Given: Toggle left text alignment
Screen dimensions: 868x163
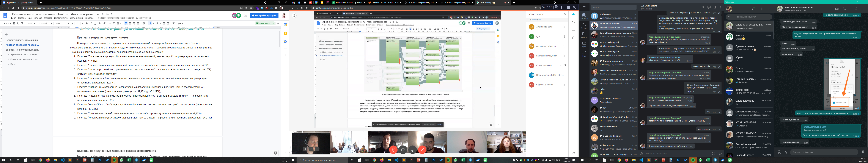Looking at the screenshot, I should click(126, 24).
